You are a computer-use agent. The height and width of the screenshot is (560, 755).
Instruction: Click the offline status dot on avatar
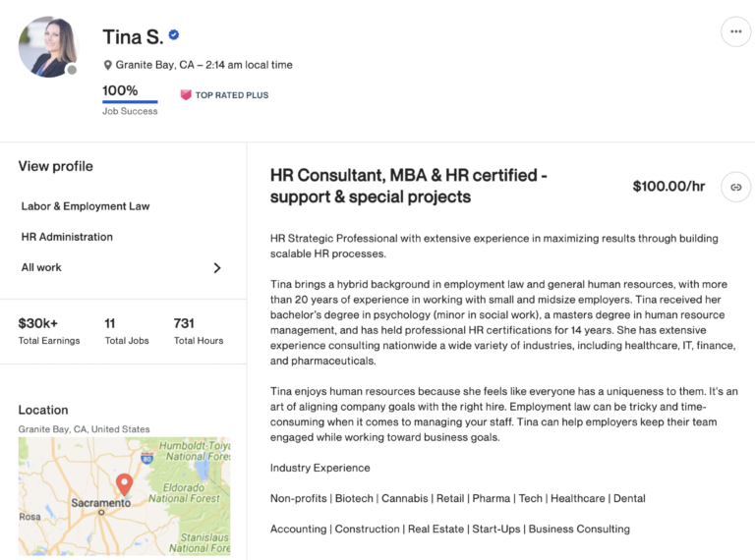[x=72, y=70]
